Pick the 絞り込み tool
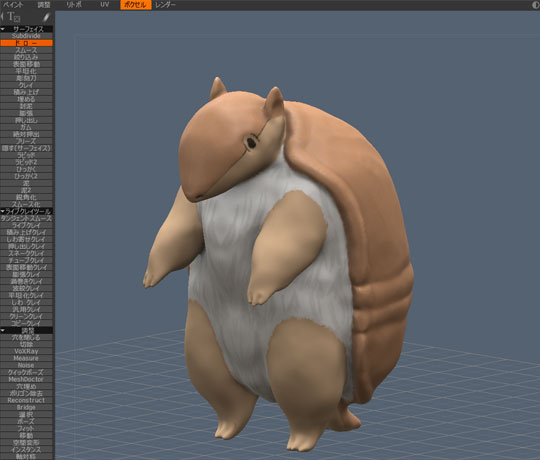This screenshot has width=540, height=460. pos(27,57)
